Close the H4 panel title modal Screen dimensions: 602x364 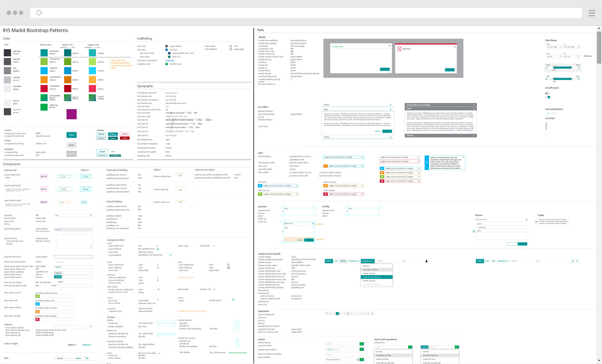(390, 45)
